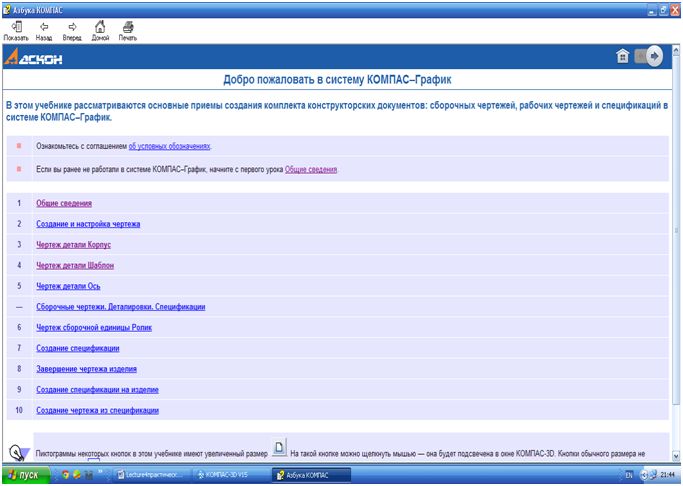Image resolution: width=683 pixels, height=486 pixels.
Task: Go forward with the Вперед button
Action: click(x=72, y=31)
